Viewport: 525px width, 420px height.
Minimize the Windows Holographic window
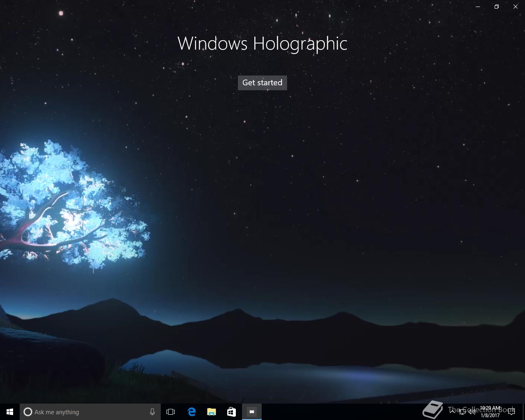click(478, 7)
